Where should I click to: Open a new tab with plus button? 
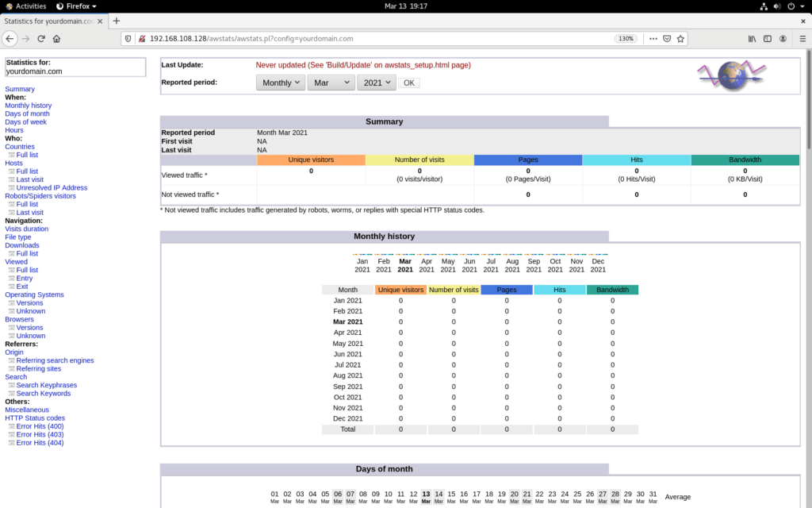117,21
